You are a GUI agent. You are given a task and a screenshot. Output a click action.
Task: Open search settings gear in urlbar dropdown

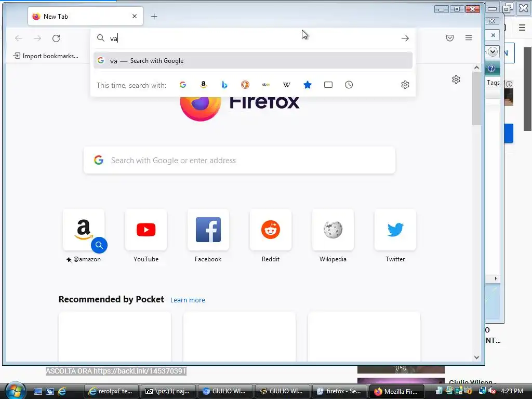click(x=405, y=85)
